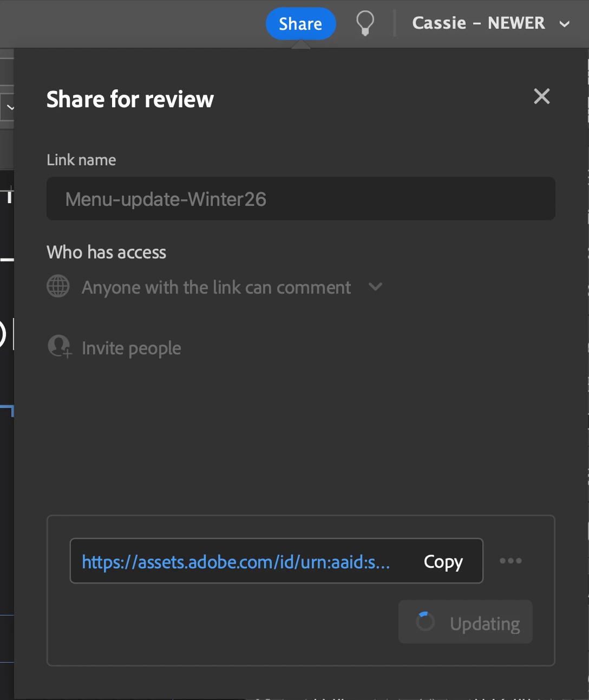The width and height of the screenshot is (589, 700).
Task: Click the Invite people person icon
Action: (59, 347)
